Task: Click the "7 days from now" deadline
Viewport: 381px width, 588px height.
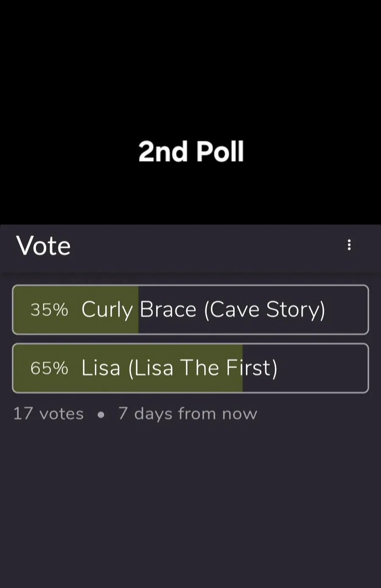Action: pyautogui.click(x=188, y=414)
